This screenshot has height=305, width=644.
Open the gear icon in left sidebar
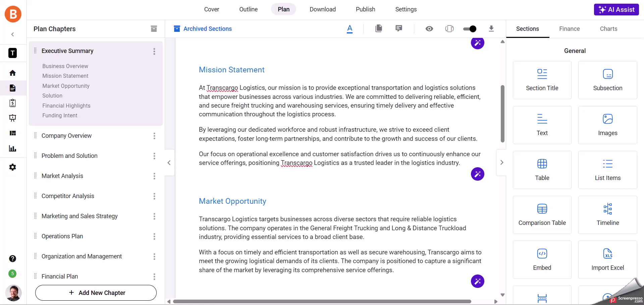click(x=13, y=167)
